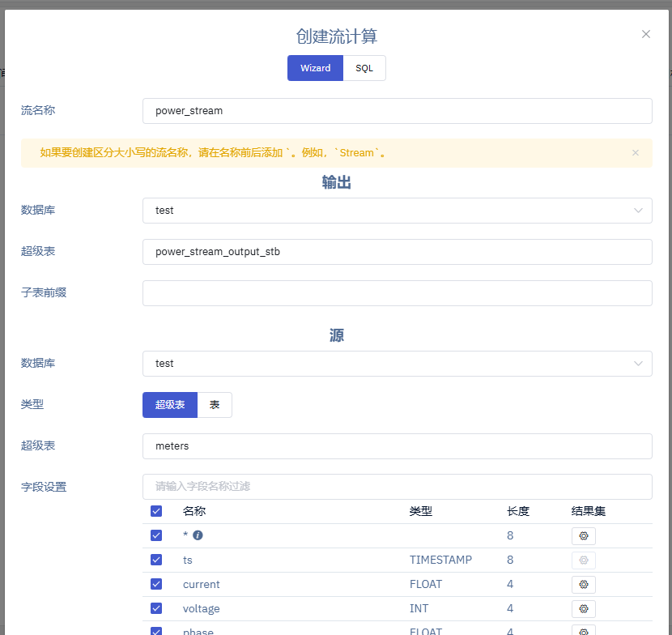Click the result set gear for voltage row

click(x=583, y=608)
